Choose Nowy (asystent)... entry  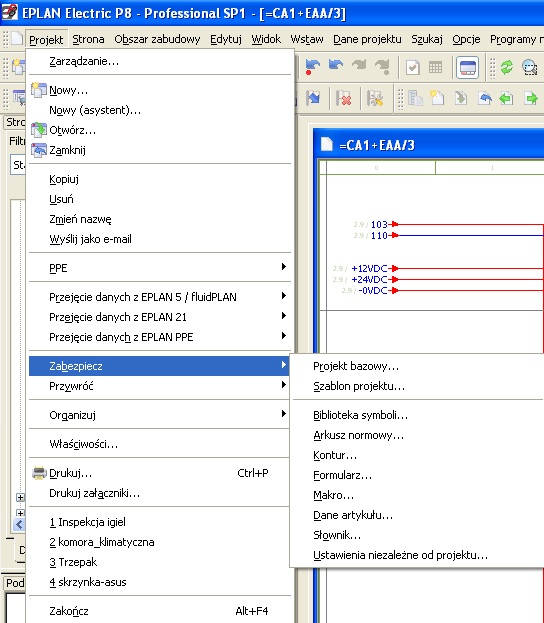coord(160,110)
